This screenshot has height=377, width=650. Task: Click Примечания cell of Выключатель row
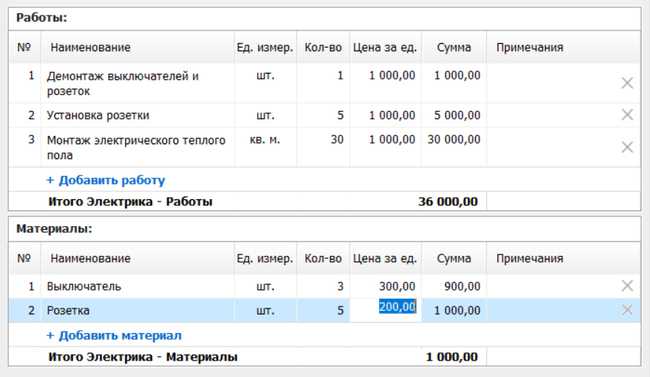tap(553, 286)
